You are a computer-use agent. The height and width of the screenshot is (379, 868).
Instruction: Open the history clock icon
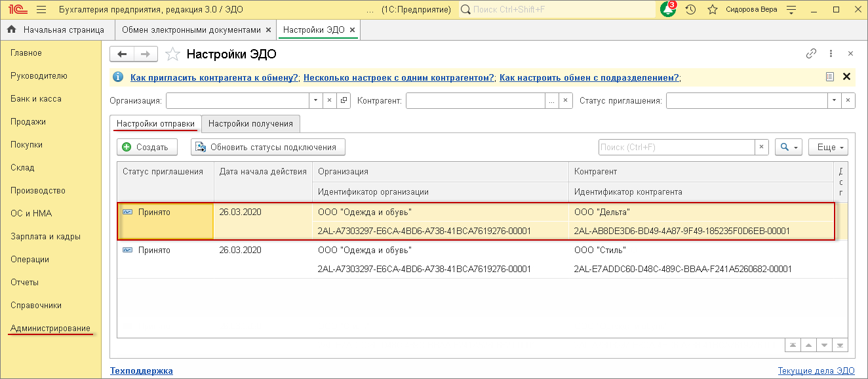tap(690, 10)
